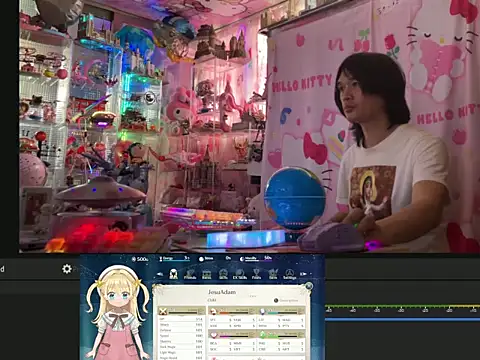Click the blonde girl character portrait
Image resolution: width=480 pixels, height=360 pixels.
(x=118, y=313)
